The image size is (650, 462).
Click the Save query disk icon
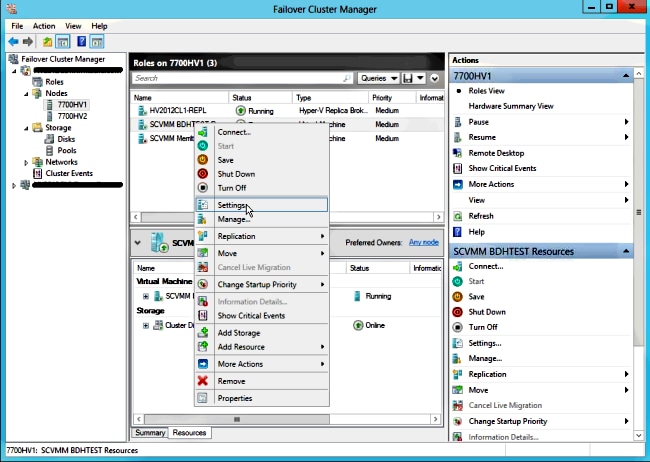click(x=408, y=78)
